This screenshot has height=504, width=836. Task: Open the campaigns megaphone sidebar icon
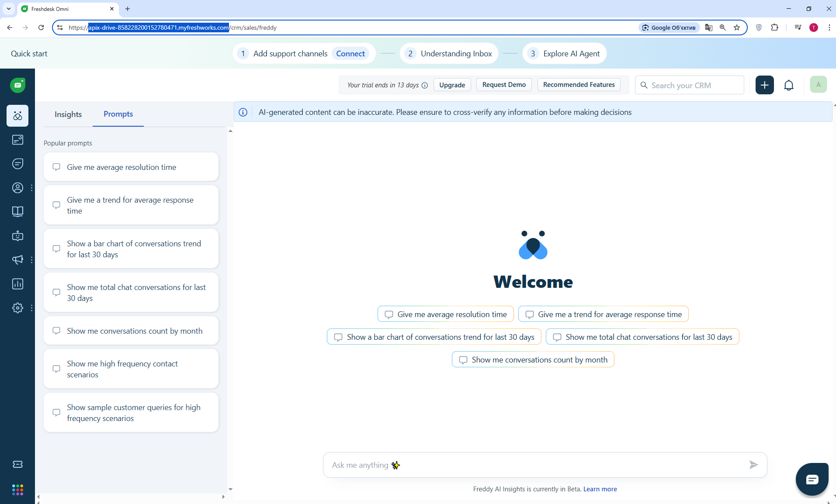(17, 260)
